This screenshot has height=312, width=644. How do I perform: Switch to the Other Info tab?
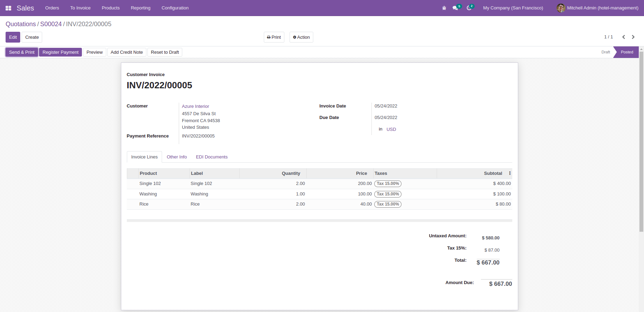pos(177,157)
